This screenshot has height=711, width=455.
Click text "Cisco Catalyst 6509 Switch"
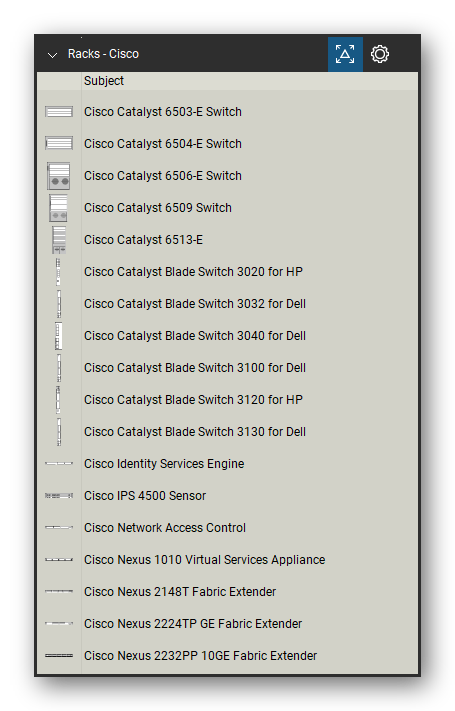[158, 208]
